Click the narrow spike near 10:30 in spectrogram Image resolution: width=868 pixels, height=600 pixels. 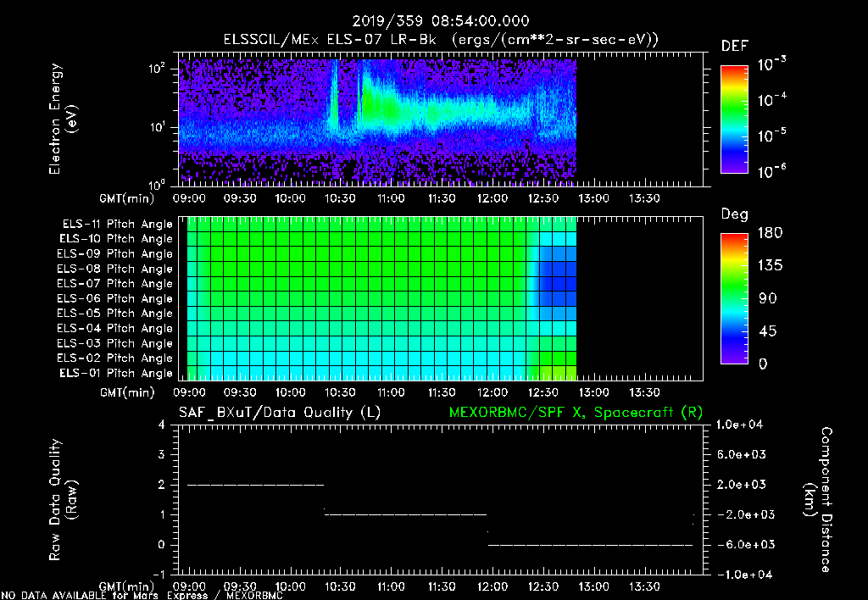tap(334, 97)
